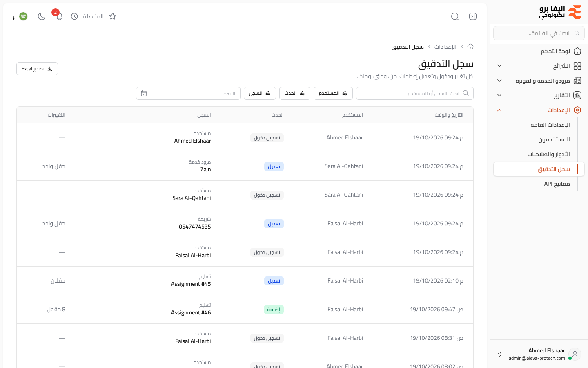Open the المستخدم filter dropdown
The width and height of the screenshot is (588, 368).
[x=333, y=93]
